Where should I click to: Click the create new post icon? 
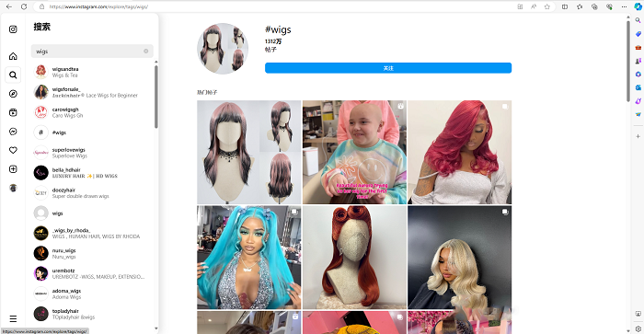(x=13, y=169)
